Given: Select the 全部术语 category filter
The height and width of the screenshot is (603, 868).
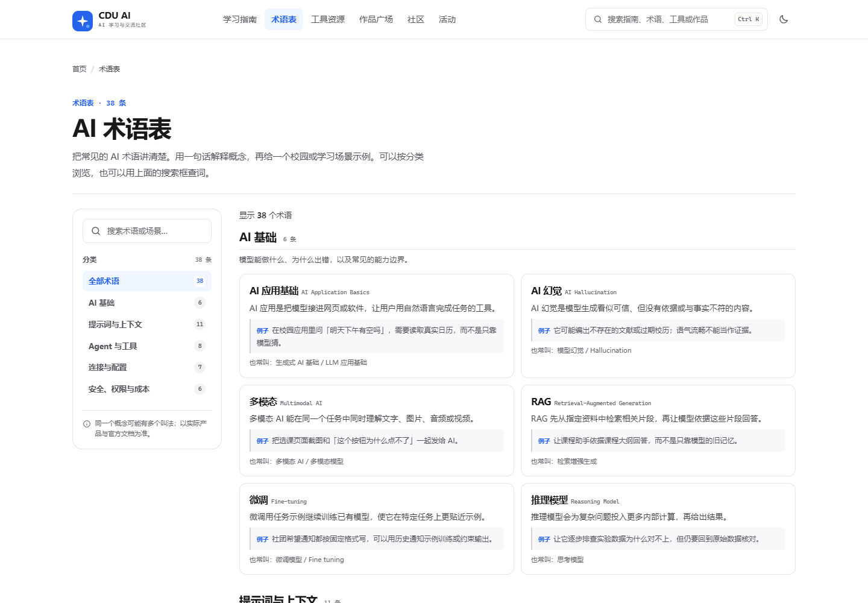Looking at the screenshot, I should coord(147,281).
